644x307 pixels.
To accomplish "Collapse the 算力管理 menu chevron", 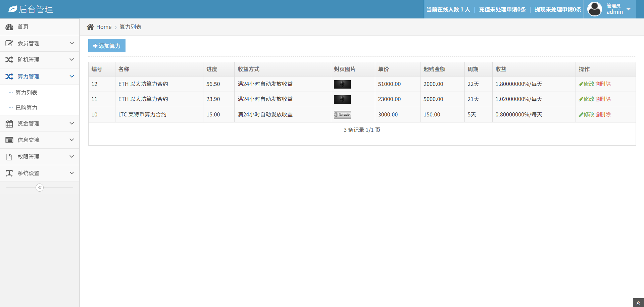I will pos(72,76).
